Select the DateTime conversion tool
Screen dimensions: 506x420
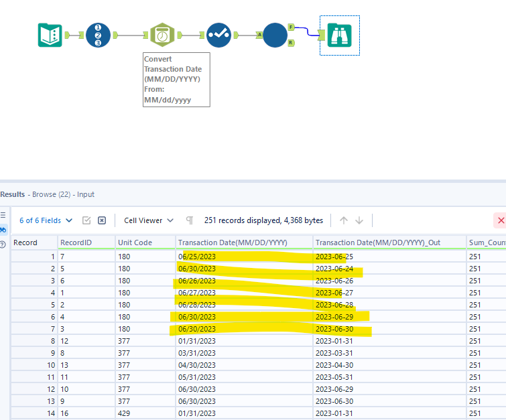point(162,35)
